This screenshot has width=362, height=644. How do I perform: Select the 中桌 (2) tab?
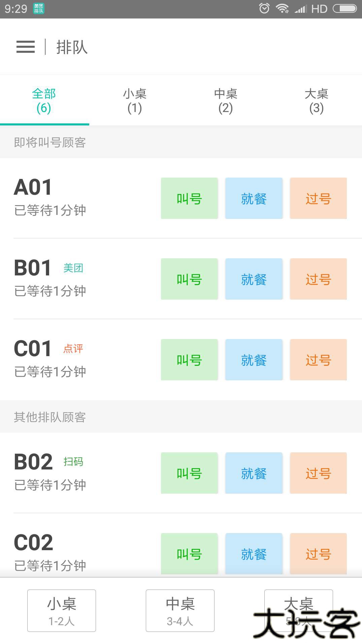[226, 101]
